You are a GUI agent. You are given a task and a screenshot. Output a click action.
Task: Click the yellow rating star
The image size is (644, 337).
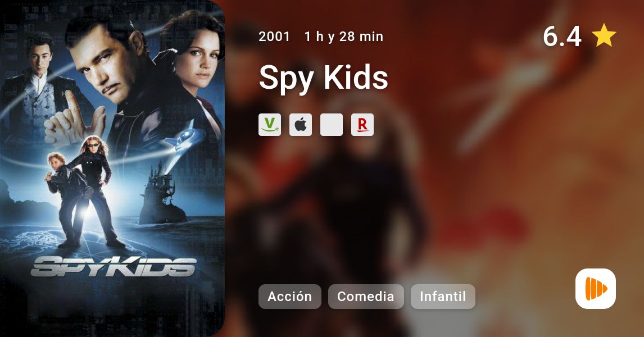[604, 35]
